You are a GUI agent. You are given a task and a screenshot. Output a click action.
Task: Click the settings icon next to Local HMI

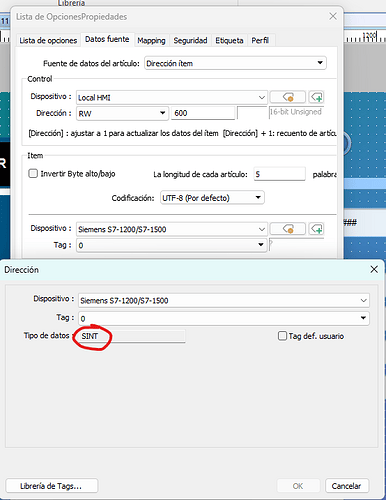tap(288, 97)
